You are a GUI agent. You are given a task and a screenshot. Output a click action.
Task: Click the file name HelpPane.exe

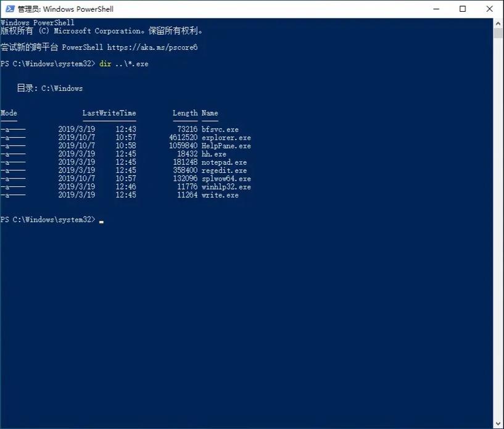[226, 146]
